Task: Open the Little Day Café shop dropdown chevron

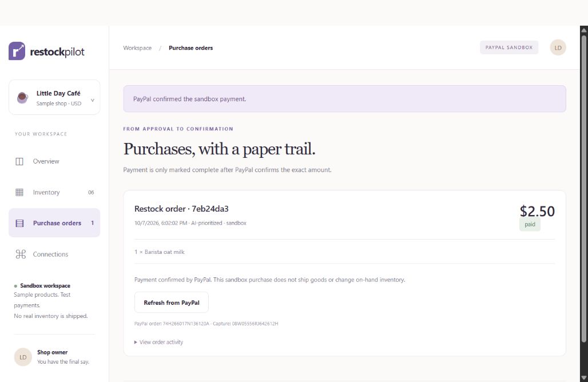Action: (x=93, y=100)
